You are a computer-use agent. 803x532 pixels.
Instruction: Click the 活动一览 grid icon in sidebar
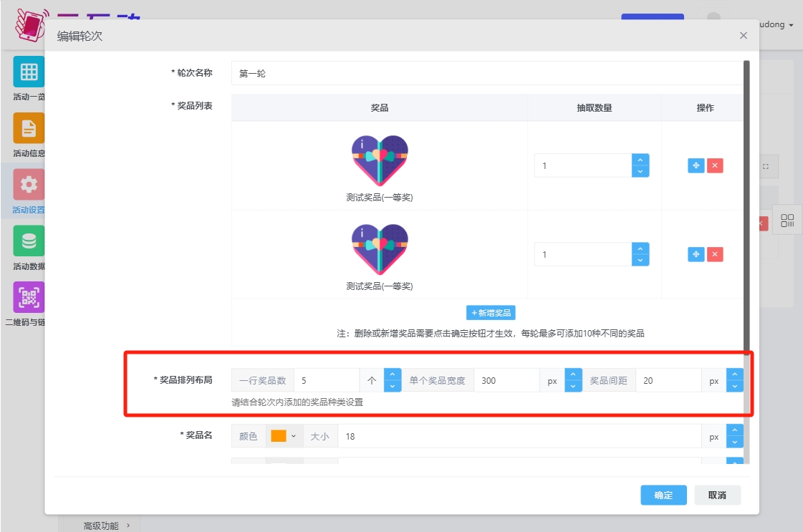[29, 72]
